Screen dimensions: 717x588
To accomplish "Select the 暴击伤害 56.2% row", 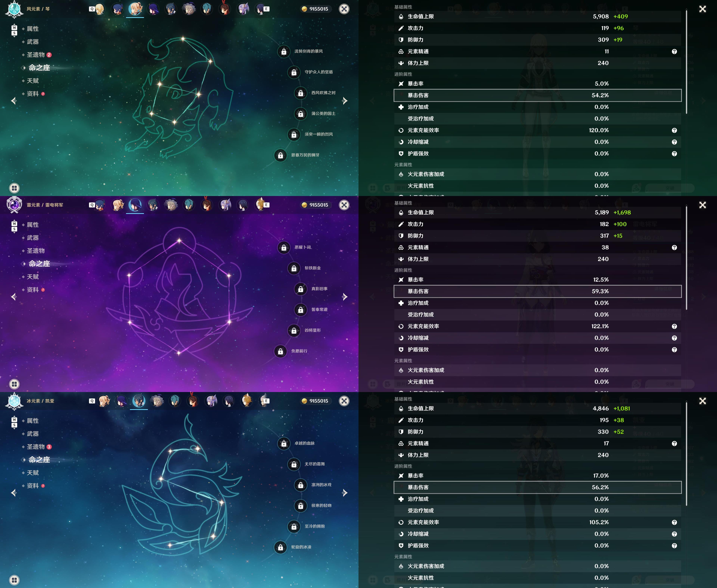I will click(537, 487).
